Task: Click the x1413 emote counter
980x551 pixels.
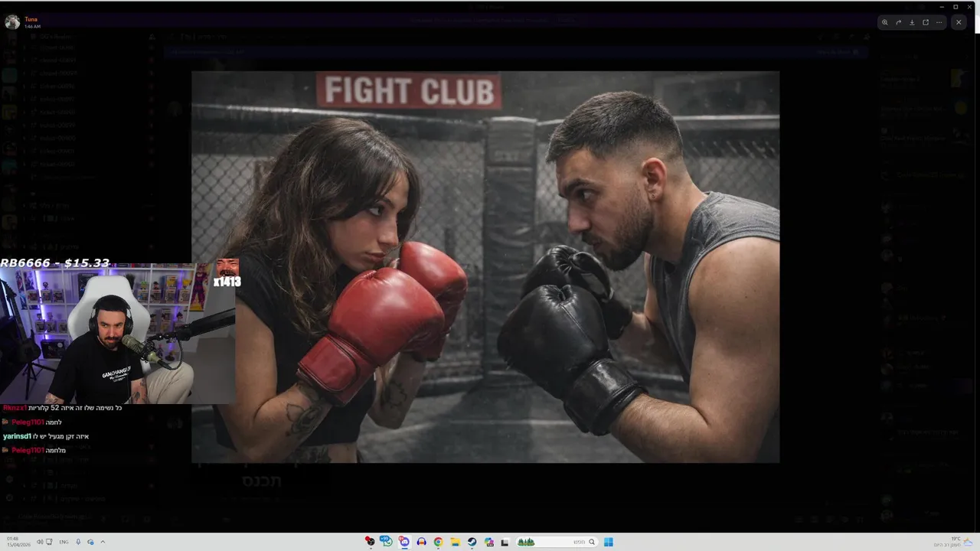Action: click(227, 282)
